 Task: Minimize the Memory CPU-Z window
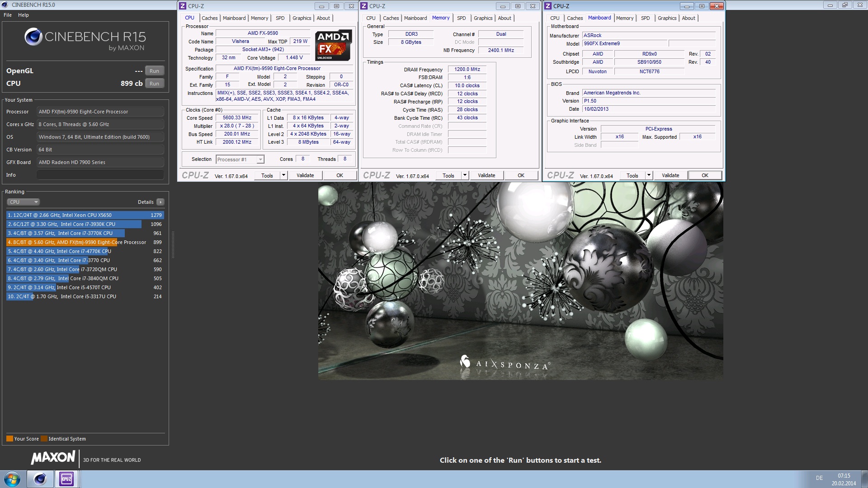503,6
